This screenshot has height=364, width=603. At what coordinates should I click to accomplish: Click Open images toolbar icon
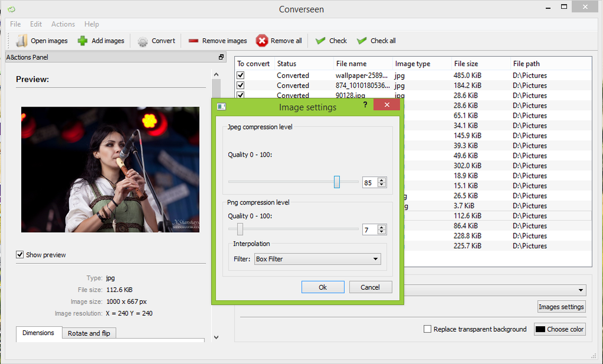click(22, 41)
